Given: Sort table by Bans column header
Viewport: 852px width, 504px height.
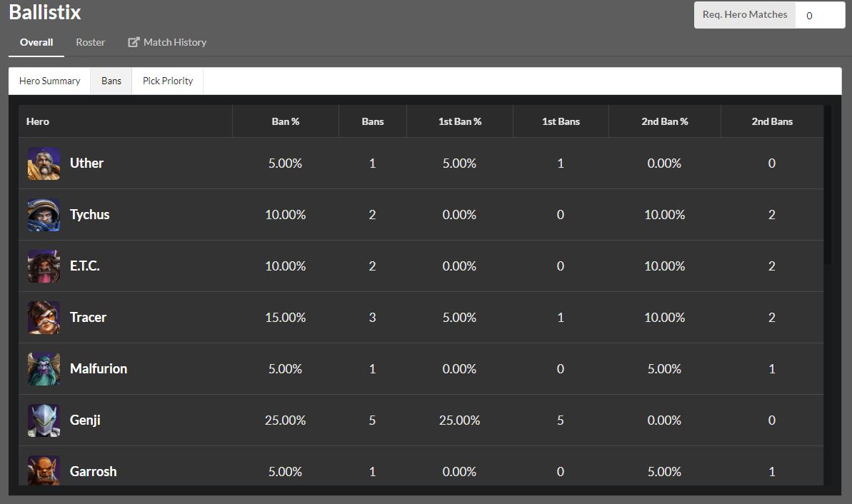Looking at the screenshot, I should coord(373,121).
